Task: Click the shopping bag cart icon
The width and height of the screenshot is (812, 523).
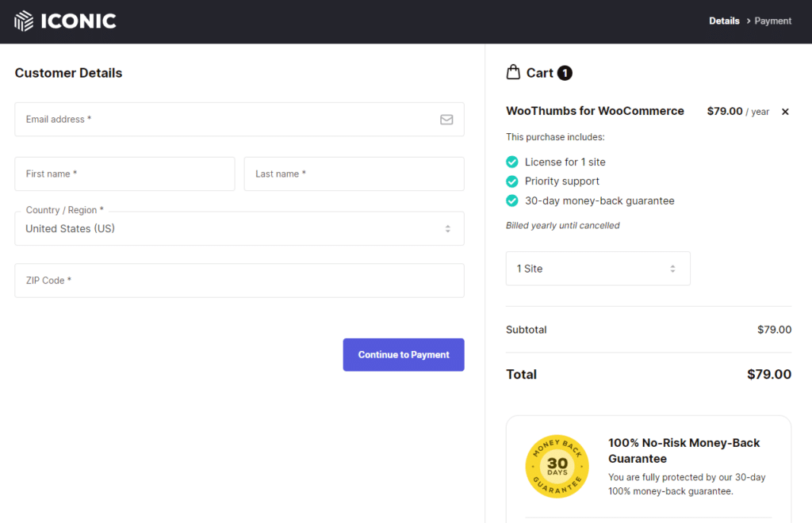Action: pyautogui.click(x=513, y=72)
